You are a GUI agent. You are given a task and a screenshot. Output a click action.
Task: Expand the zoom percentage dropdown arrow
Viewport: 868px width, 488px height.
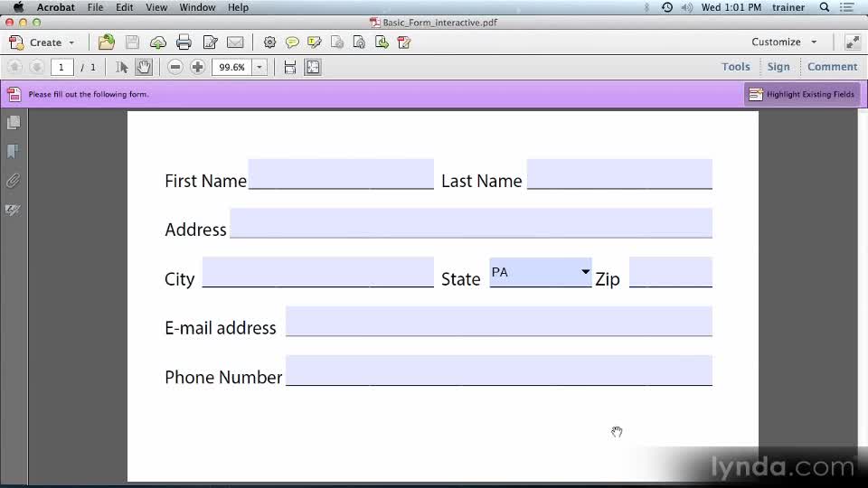pyautogui.click(x=259, y=67)
